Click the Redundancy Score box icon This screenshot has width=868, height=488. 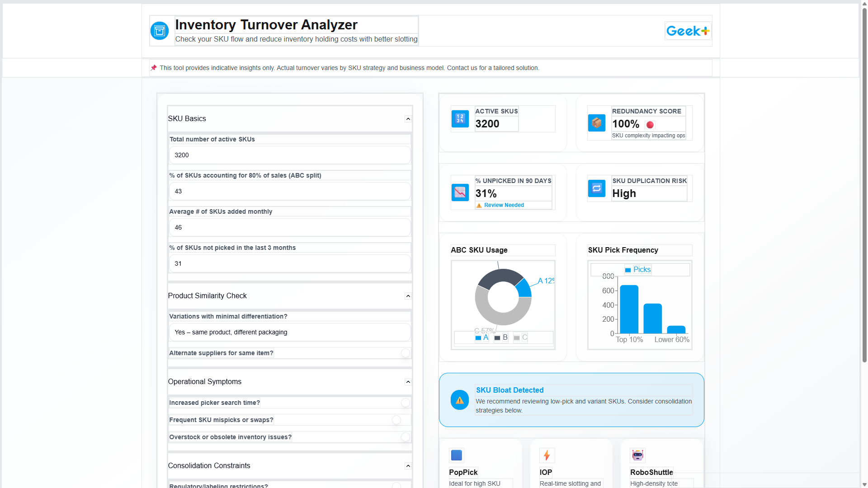(x=597, y=122)
